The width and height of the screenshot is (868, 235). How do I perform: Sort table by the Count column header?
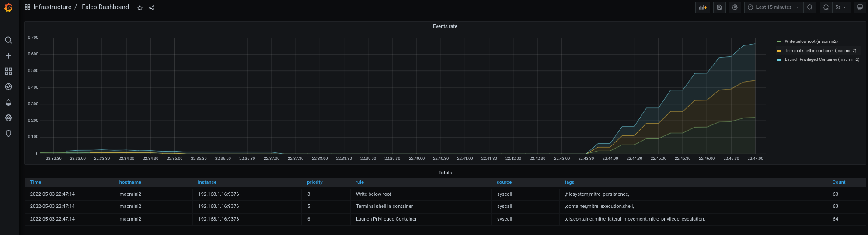839,183
